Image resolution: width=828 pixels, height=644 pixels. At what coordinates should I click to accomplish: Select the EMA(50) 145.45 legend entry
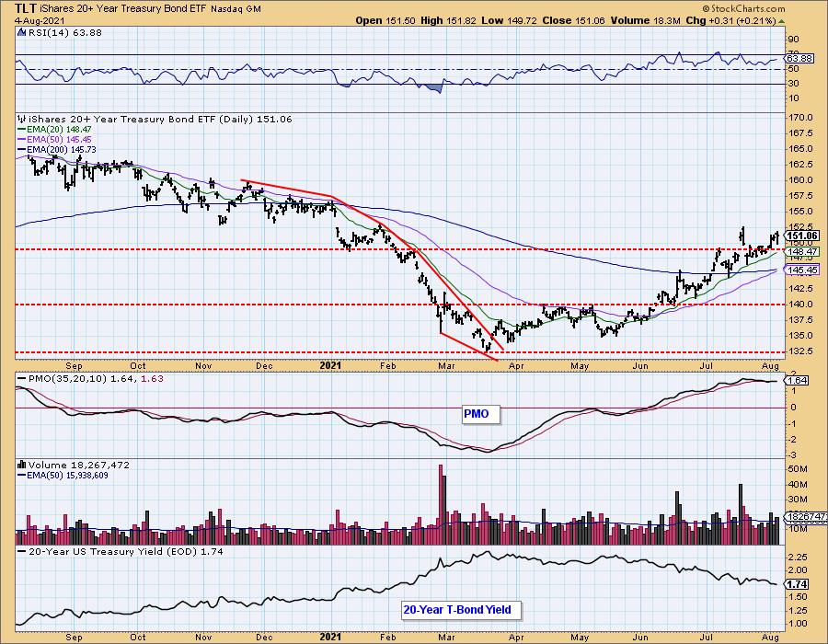55,139
